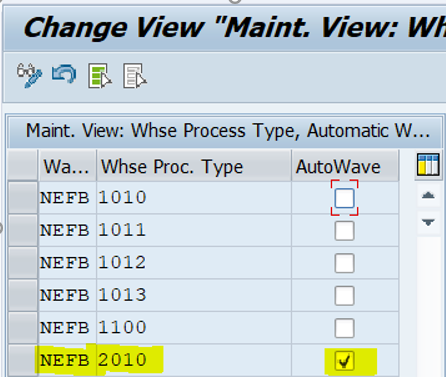Screen dimensions: 446x377
Task: Click the green Select All entries icon
Action: [x=100, y=76]
